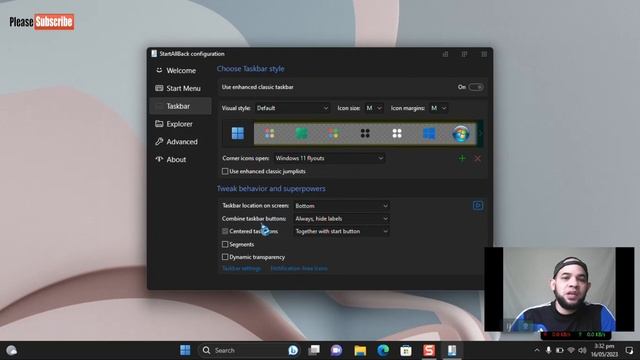Screen dimensions: 640x360
Task: Click Please Subscribe overlay button
Action: coord(42,22)
